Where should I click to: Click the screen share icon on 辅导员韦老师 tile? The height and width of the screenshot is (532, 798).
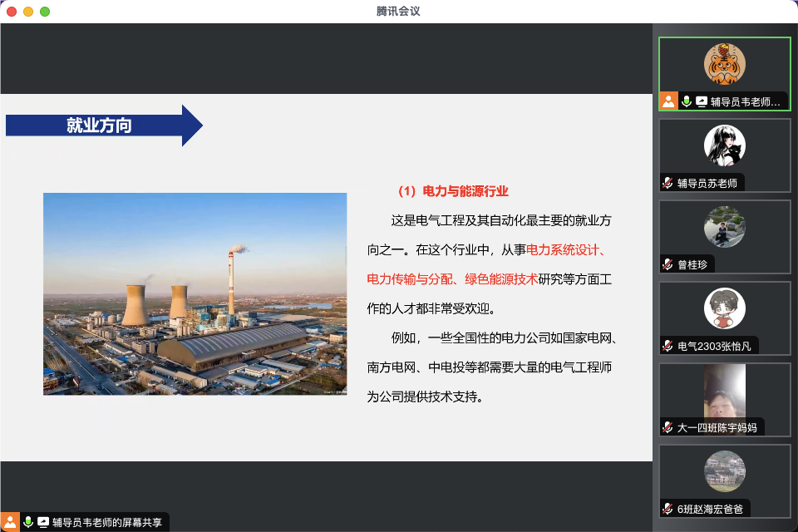click(702, 101)
